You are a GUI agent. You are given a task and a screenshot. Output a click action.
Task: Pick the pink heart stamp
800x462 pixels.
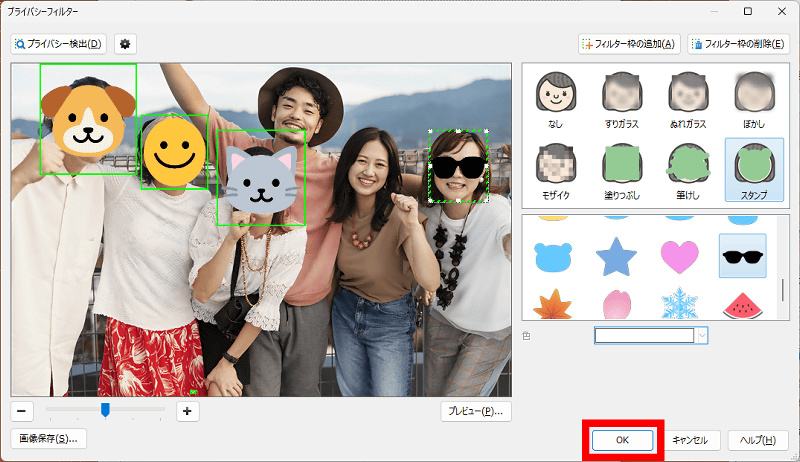point(679,257)
